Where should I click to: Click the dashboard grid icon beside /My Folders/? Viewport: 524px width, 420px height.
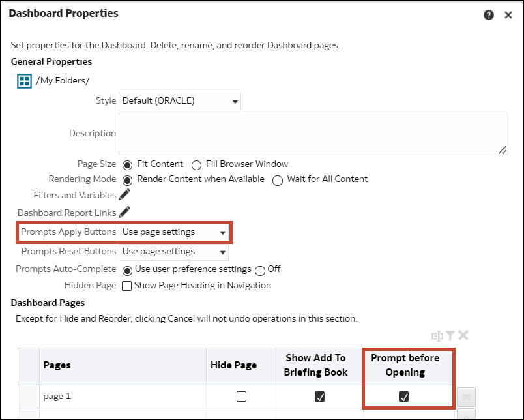click(x=24, y=81)
